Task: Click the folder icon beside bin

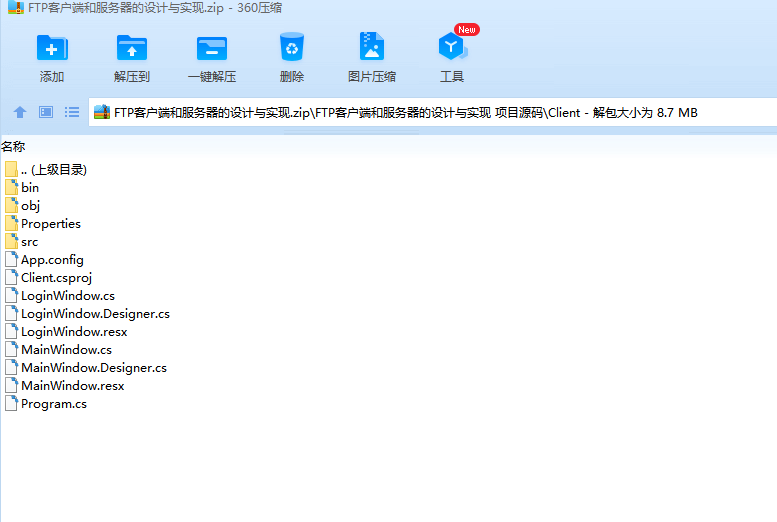Action: tap(11, 187)
